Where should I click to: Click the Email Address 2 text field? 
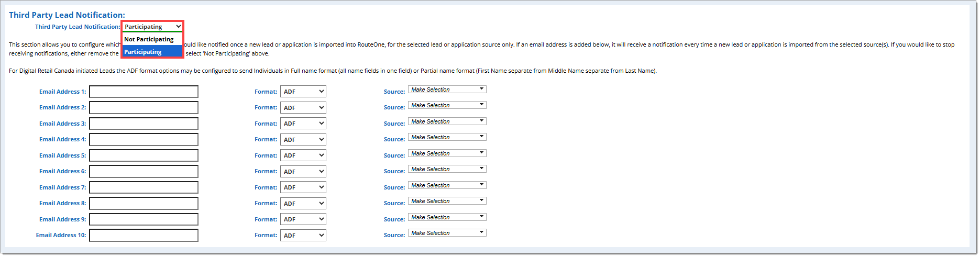coord(144,107)
